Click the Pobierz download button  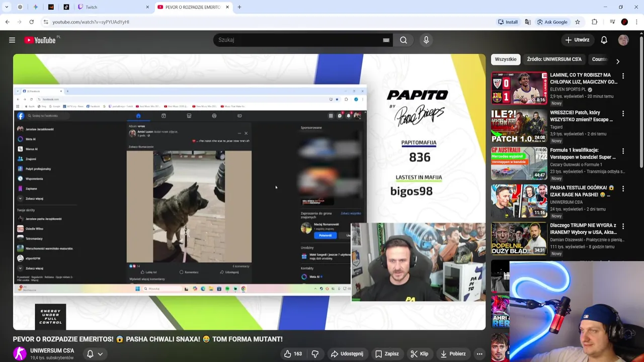(453, 354)
